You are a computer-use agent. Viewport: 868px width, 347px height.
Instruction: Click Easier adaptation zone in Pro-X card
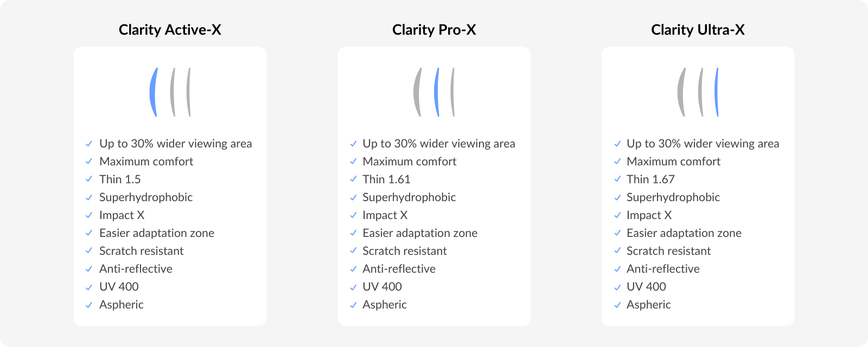pos(420,233)
